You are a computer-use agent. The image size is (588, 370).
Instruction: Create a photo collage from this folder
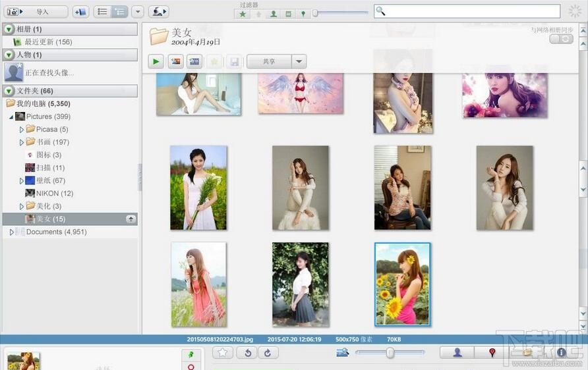point(175,62)
